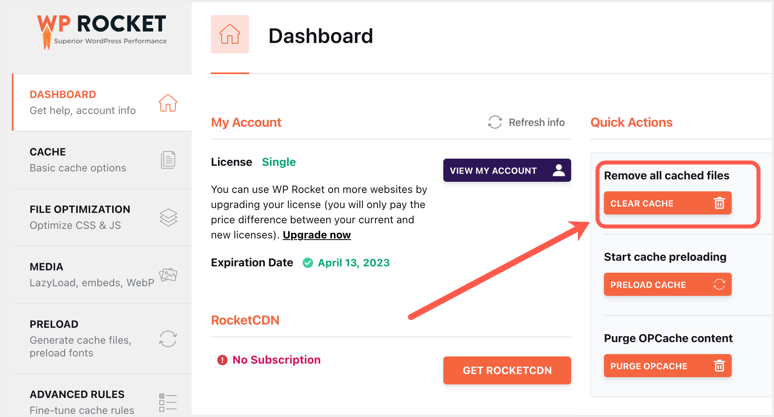This screenshot has height=417, width=774.
Task: Click the View My Account button
Action: click(507, 171)
